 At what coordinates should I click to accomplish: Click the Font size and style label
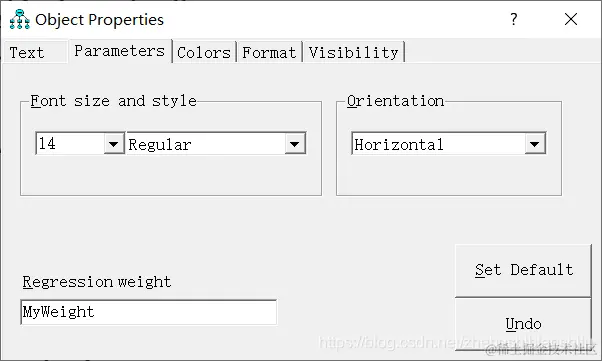114,101
